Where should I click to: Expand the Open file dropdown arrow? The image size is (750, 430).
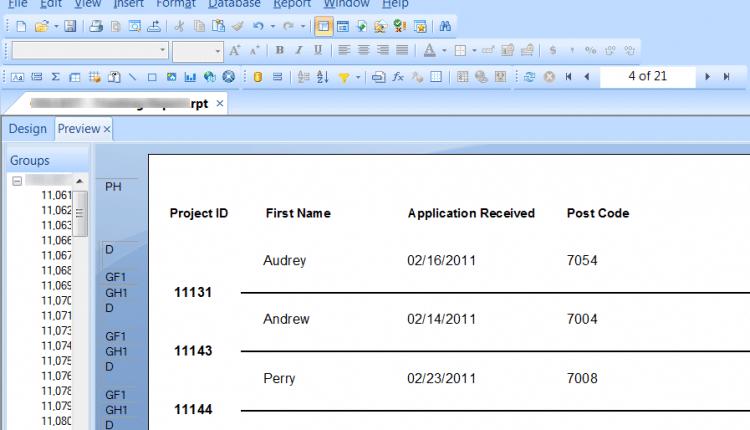pyautogui.click(x=56, y=26)
